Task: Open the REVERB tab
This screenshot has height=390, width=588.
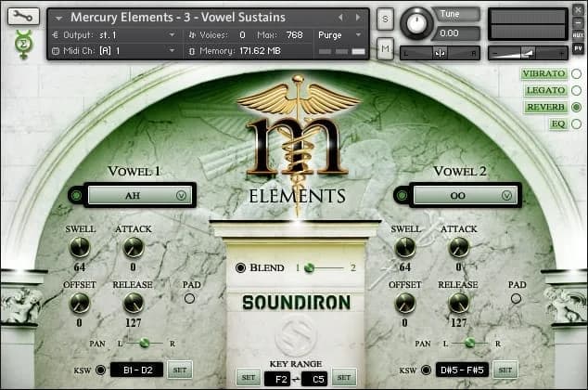Action: (x=545, y=107)
